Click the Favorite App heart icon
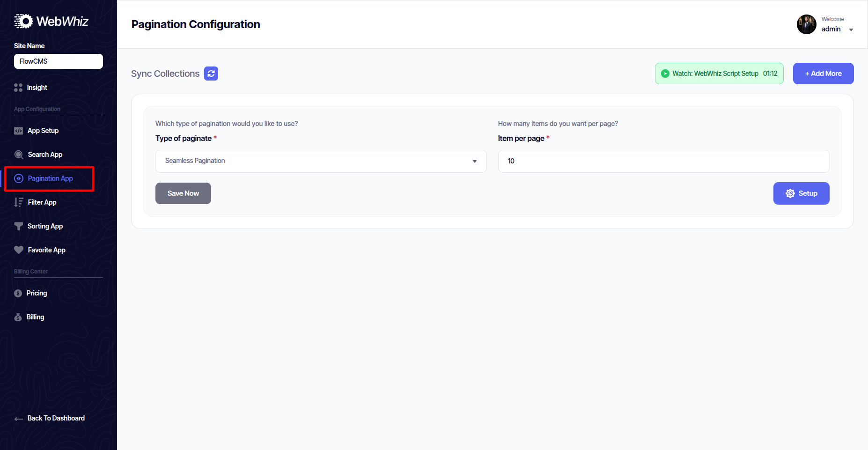Screen dimensions: 868x450 (19, 250)
